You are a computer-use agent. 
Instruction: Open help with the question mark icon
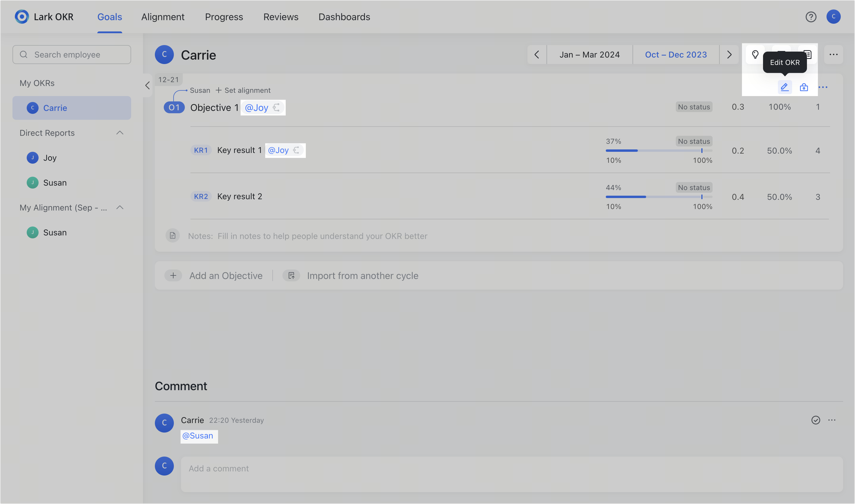coord(811,17)
